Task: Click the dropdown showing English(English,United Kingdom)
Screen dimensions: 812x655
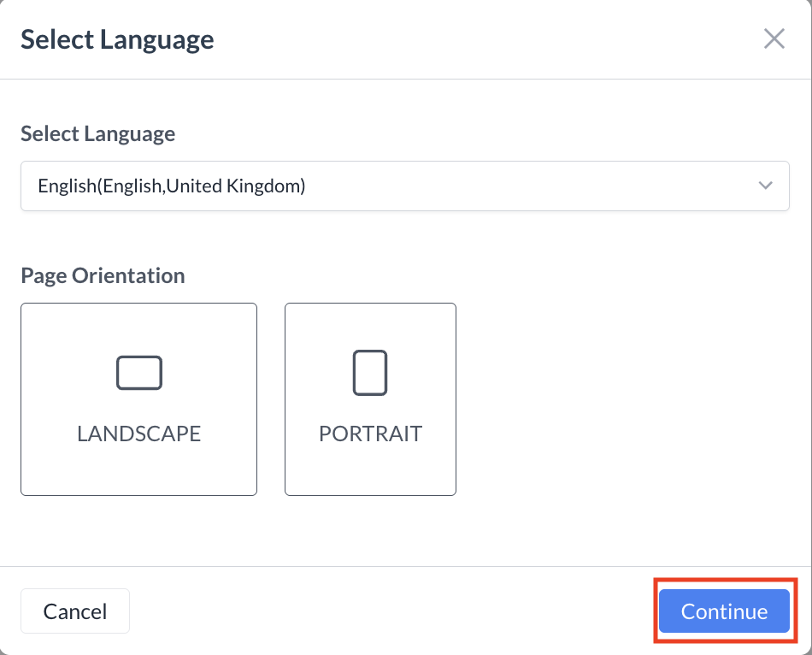Action: click(404, 186)
